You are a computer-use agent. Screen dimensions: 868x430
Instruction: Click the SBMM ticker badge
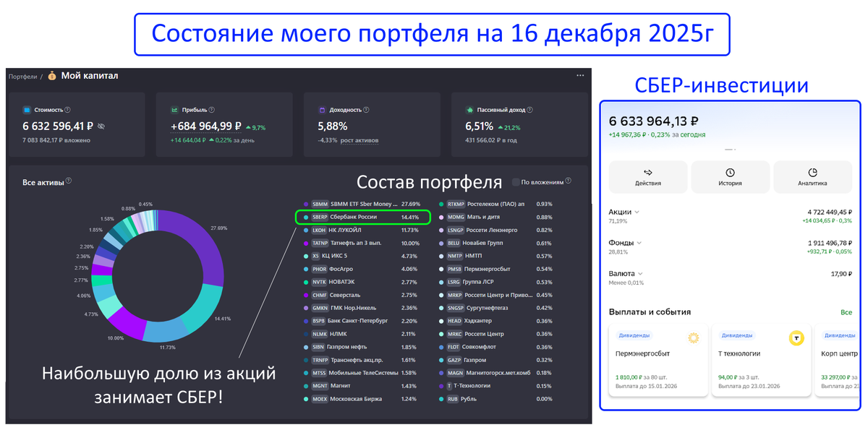click(x=320, y=205)
